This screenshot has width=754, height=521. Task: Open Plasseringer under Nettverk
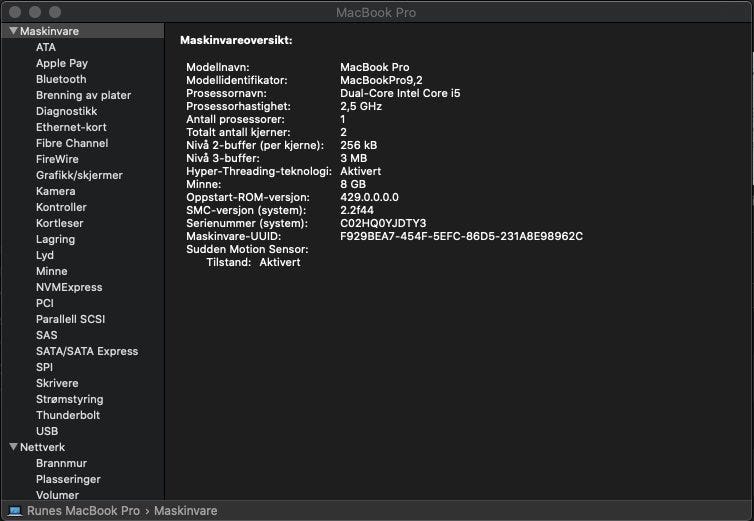68,479
